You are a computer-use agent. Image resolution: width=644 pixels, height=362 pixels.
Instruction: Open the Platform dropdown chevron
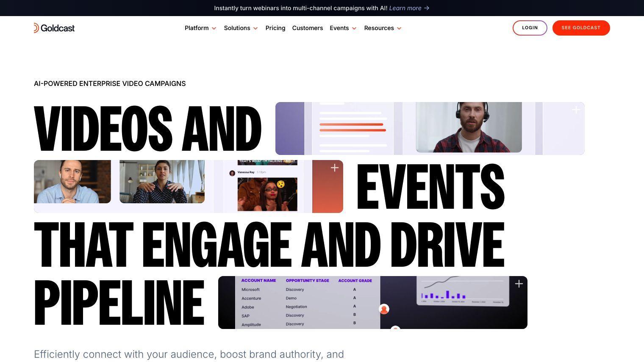point(214,28)
